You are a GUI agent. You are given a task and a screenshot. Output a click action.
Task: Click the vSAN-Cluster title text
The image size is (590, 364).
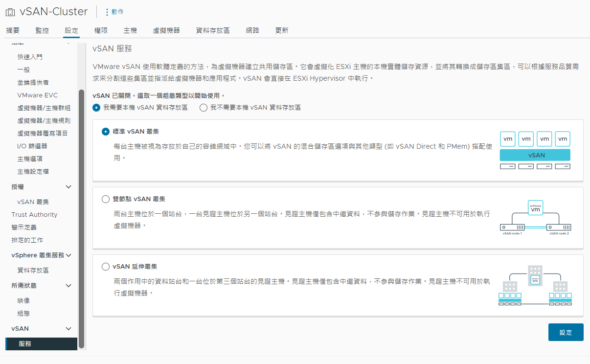click(x=54, y=12)
